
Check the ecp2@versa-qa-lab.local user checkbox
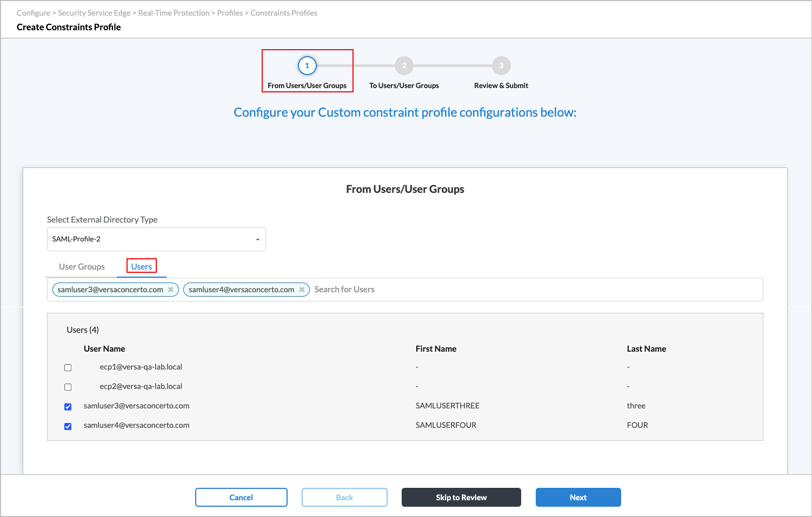click(68, 387)
